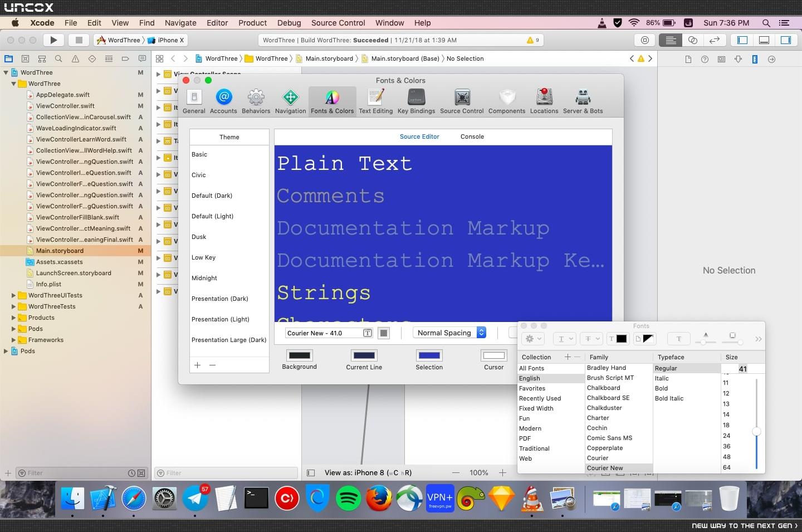802x532 pixels.
Task: Open Behaviors preferences pane
Action: (256, 101)
